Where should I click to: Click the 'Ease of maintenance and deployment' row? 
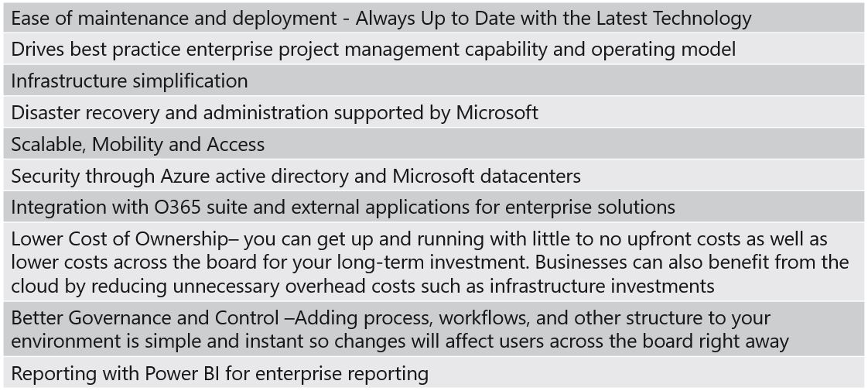click(434, 19)
